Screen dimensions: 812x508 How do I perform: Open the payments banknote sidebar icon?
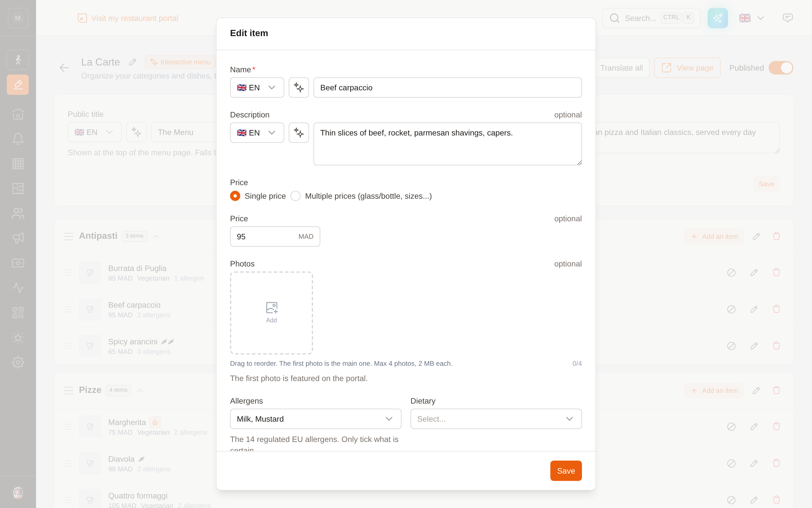(x=18, y=263)
